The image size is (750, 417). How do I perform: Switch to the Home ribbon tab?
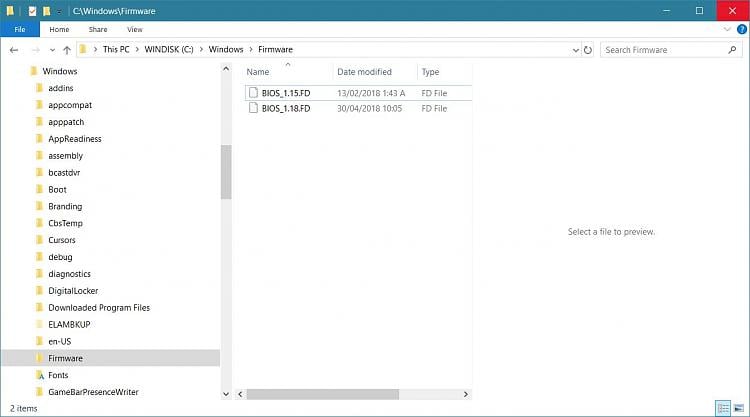pyautogui.click(x=59, y=29)
